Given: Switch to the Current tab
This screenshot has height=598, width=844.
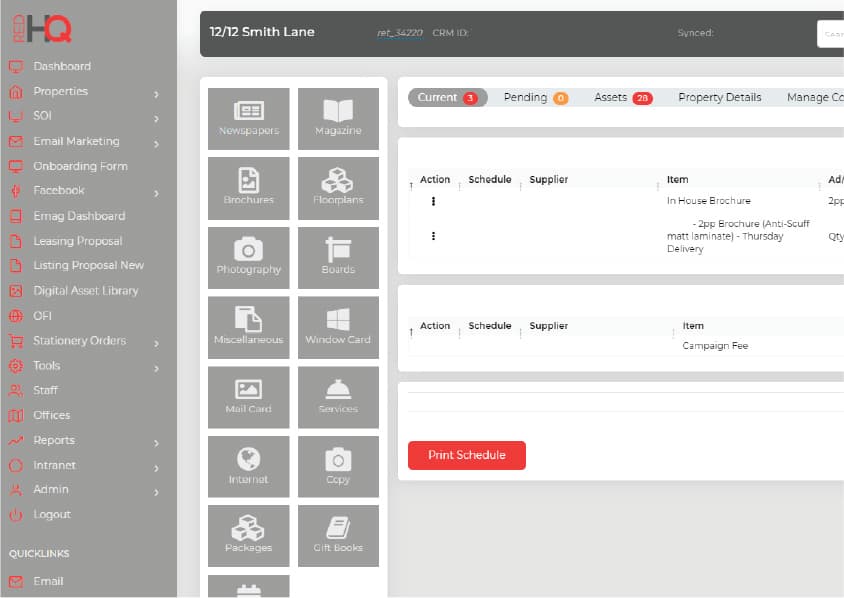Looking at the screenshot, I should pos(447,97).
